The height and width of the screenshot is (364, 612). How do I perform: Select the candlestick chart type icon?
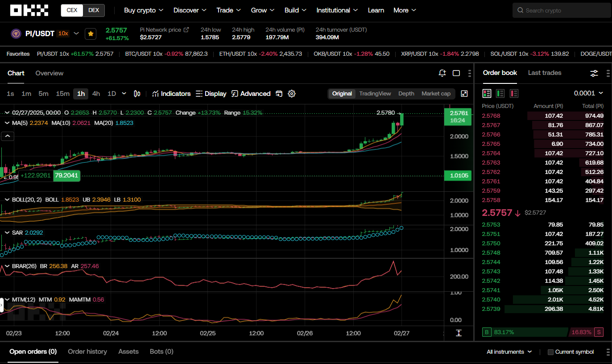tap(137, 94)
